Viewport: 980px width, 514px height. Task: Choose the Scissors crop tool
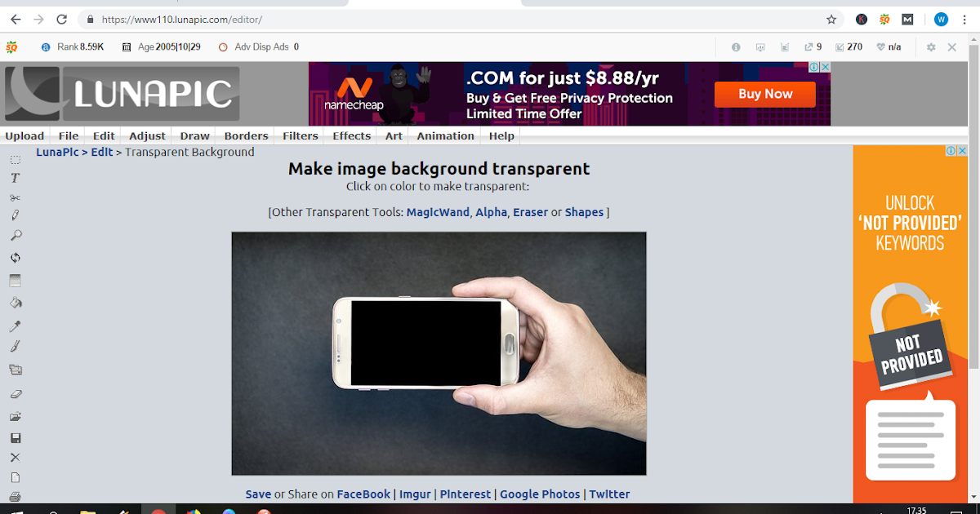click(15, 197)
